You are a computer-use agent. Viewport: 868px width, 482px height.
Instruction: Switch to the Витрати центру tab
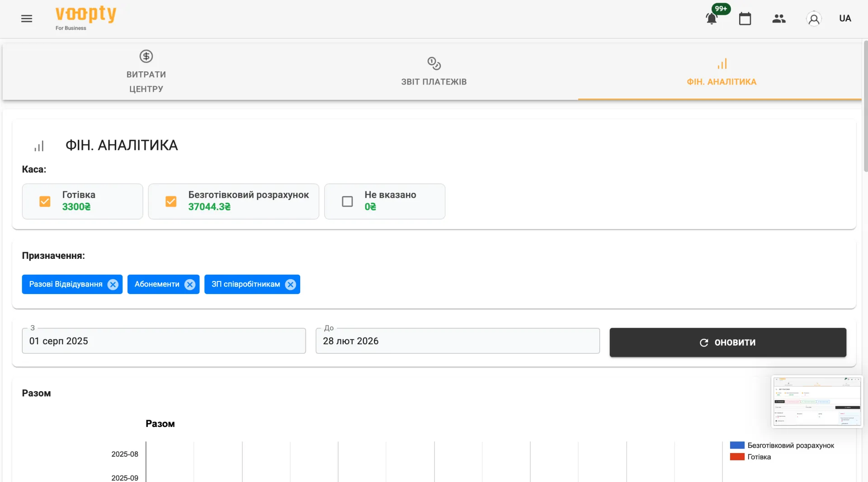tap(146, 71)
